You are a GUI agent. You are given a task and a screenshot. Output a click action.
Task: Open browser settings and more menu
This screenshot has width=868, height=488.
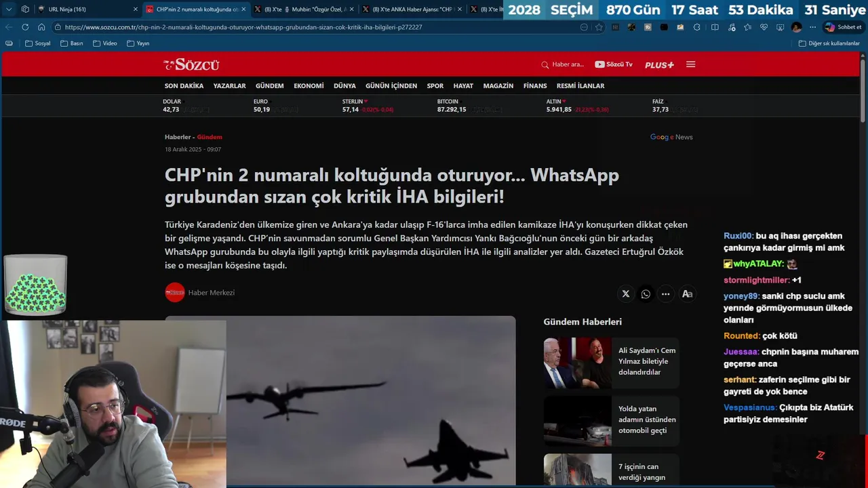click(x=812, y=27)
